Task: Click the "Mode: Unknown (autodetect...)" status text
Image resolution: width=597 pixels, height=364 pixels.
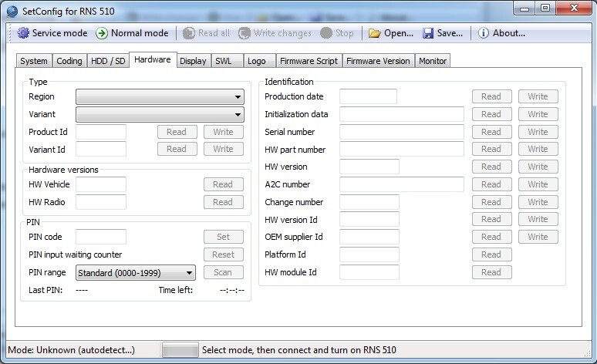Action: (x=71, y=350)
